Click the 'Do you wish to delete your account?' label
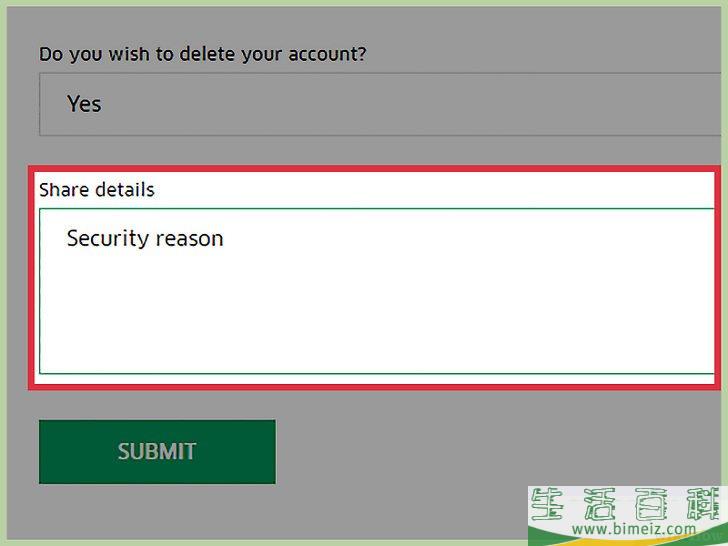This screenshot has height=546, width=728. click(x=202, y=54)
